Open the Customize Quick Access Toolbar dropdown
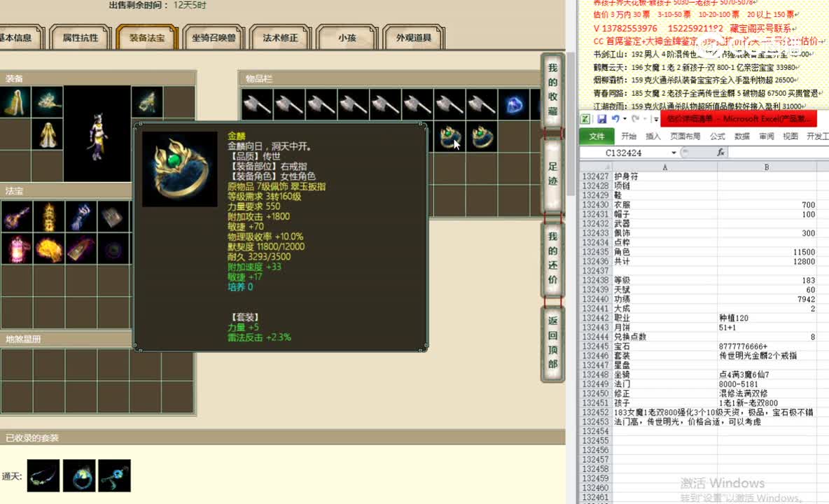 point(655,120)
